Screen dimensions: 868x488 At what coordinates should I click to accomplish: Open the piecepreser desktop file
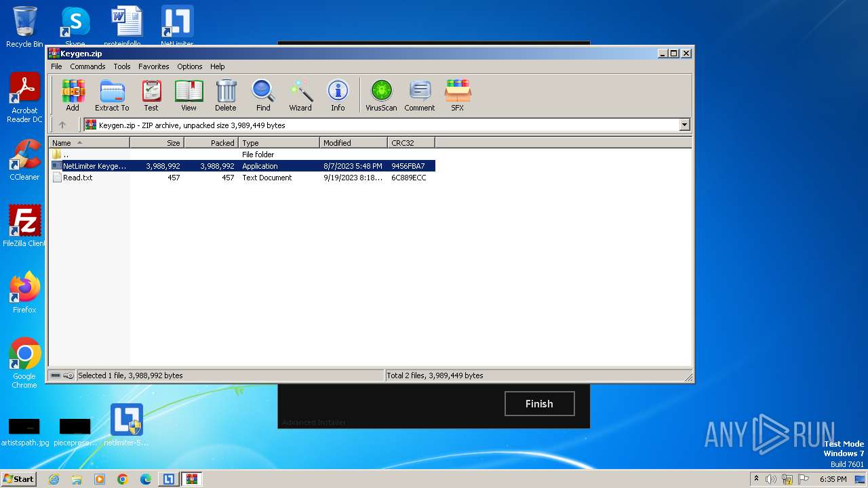75,432
